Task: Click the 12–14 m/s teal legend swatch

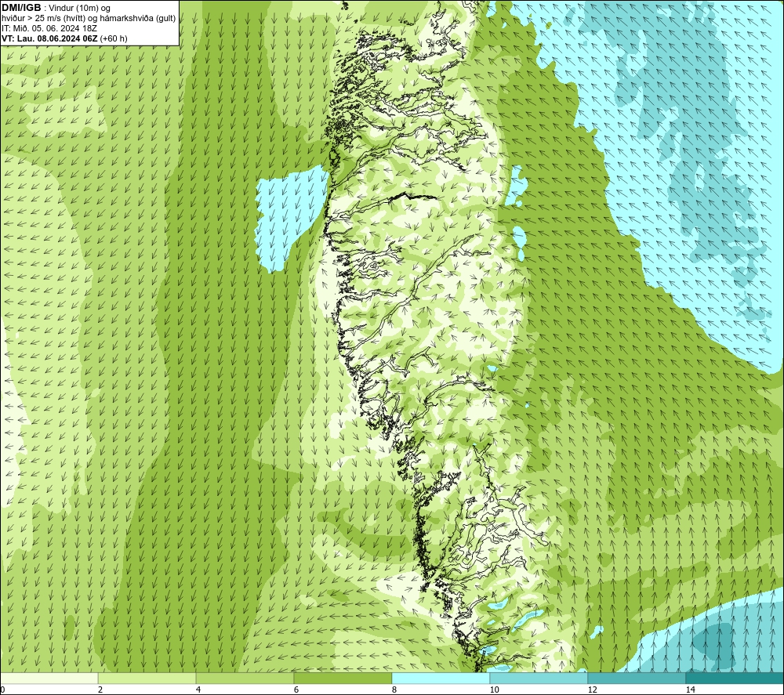Action: click(x=637, y=679)
